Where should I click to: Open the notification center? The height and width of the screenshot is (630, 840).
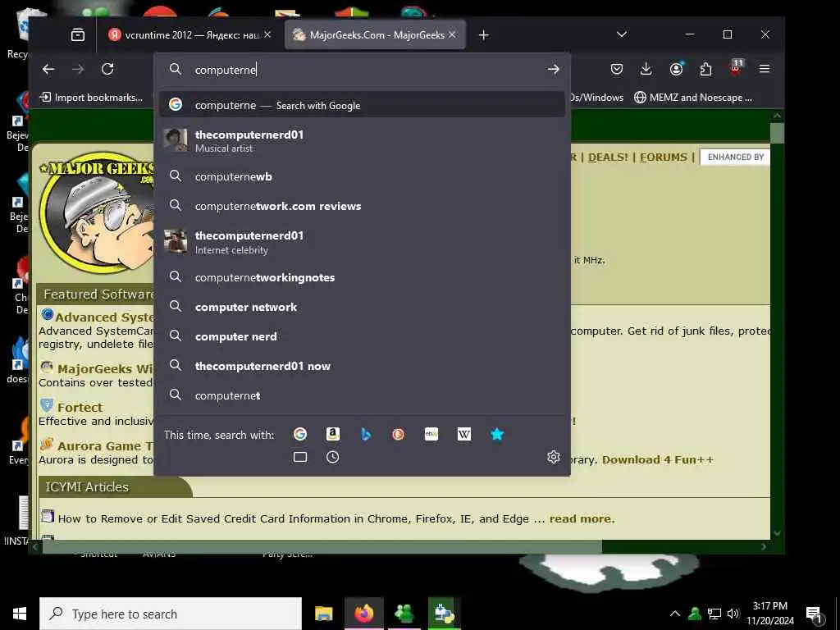815,614
